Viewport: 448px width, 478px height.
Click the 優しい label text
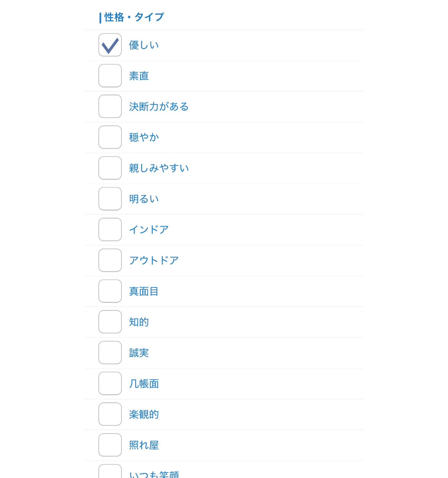(144, 45)
